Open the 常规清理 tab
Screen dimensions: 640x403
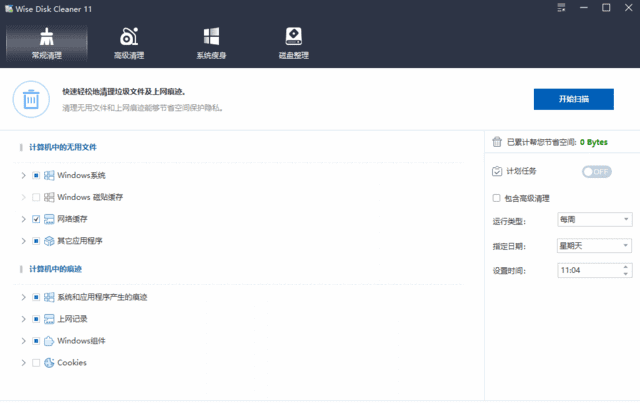tap(47, 44)
